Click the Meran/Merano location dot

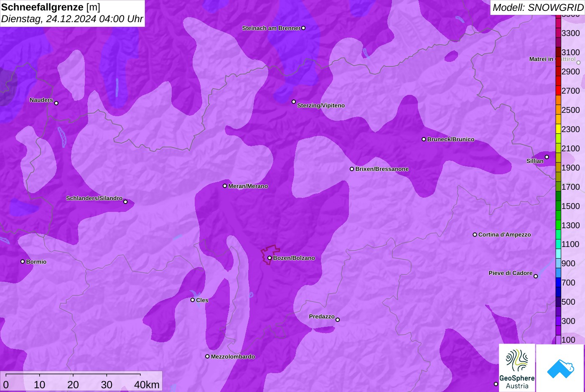(x=225, y=186)
